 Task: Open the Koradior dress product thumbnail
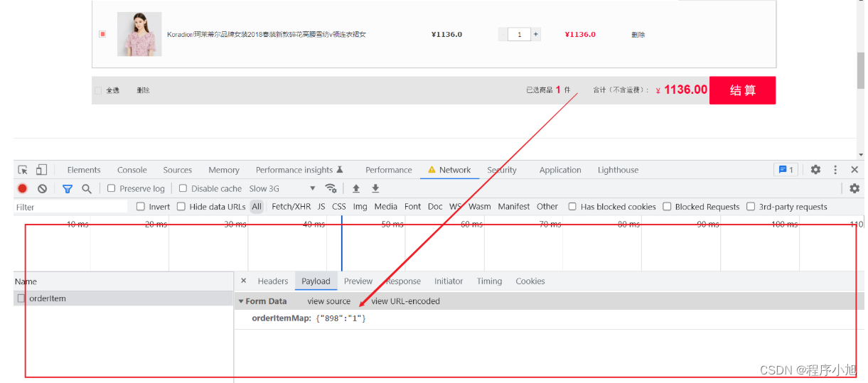click(x=139, y=34)
